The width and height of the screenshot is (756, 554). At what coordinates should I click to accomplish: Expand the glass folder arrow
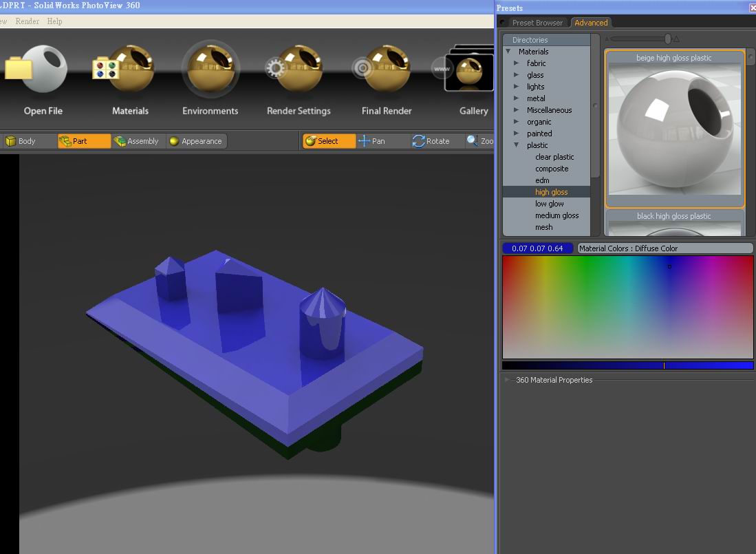tap(517, 75)
